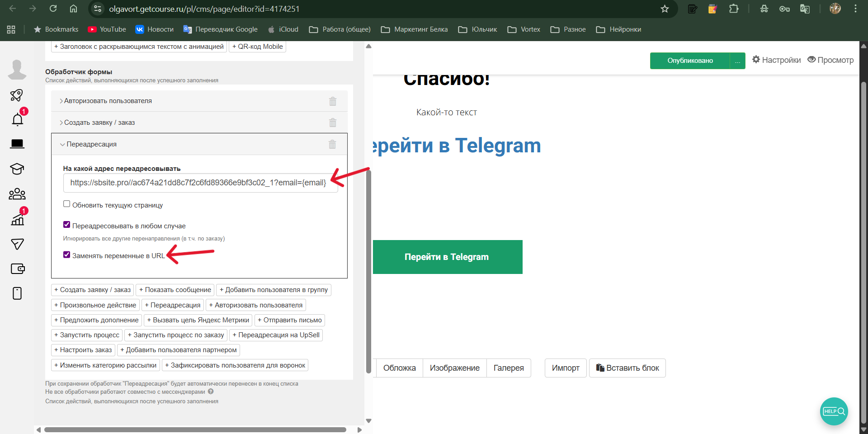Collapse the Переадресация section
Screen dimensions: 868x434
(x=91, y=144)
